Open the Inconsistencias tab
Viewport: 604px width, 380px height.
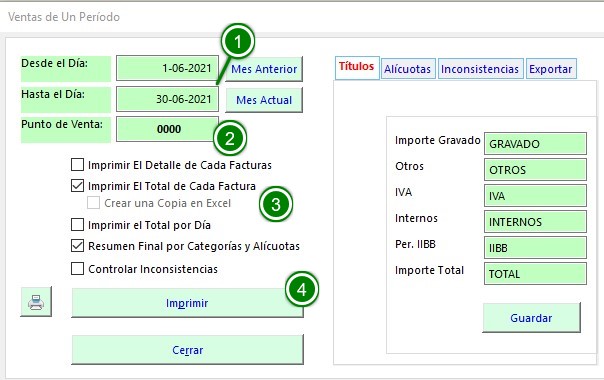click(480, 69)
